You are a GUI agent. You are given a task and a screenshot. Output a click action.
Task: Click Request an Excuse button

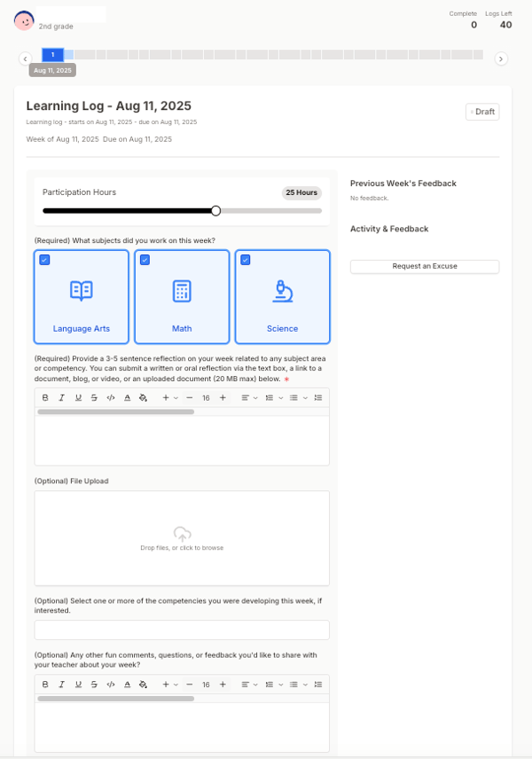(424, 266)
